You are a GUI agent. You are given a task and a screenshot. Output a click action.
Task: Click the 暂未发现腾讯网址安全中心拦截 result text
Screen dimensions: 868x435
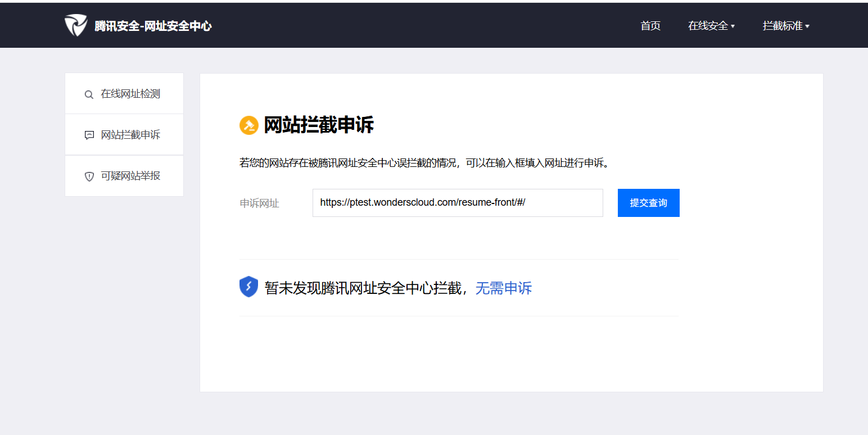363,288
